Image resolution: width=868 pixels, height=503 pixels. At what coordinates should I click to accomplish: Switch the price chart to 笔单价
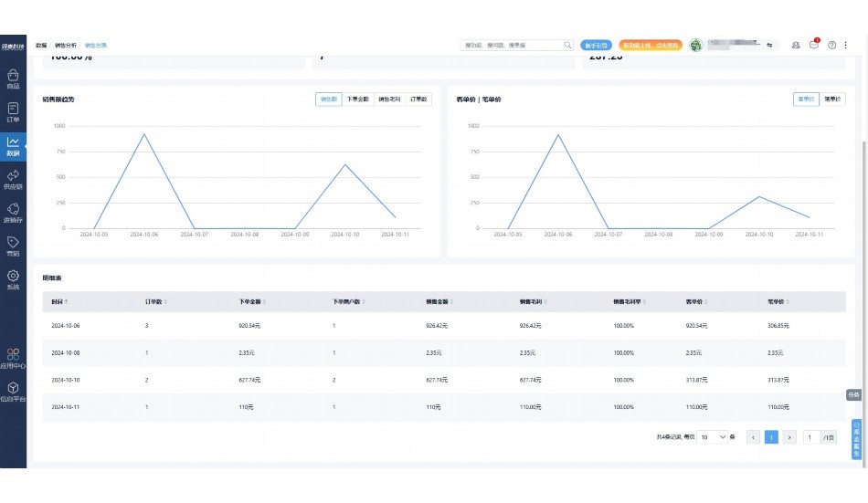pos(833,99)
